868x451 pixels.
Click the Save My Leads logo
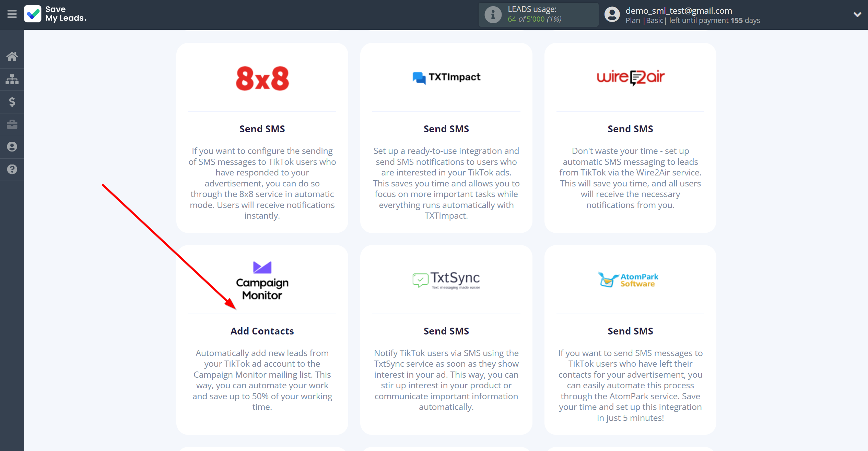[56, 14]
